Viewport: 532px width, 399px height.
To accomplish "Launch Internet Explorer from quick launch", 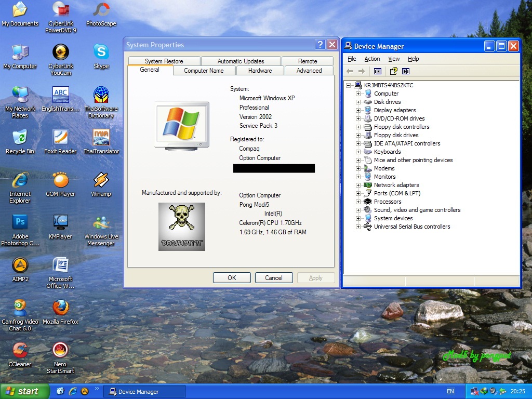I will [73, 391].
